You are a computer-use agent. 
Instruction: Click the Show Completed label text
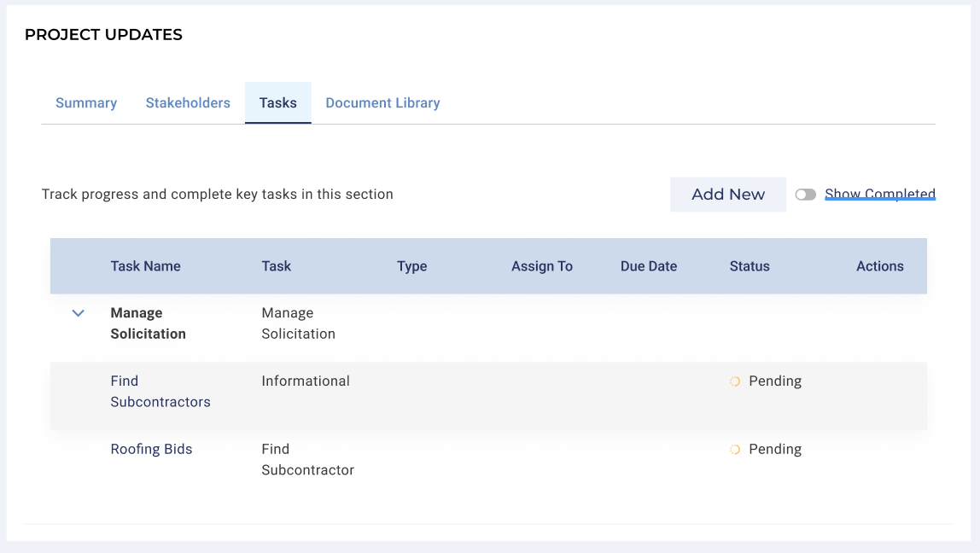point(879,194)
